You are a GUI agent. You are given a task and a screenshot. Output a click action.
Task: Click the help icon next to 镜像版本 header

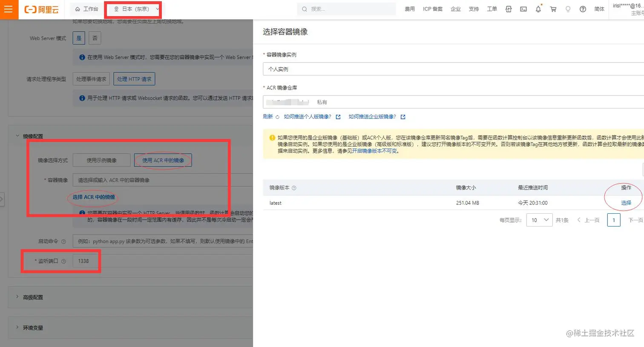(x=294, y=188)
